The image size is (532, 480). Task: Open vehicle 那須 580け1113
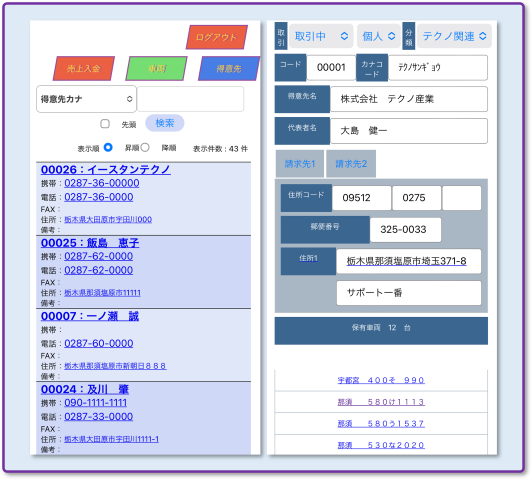point(381,402)
